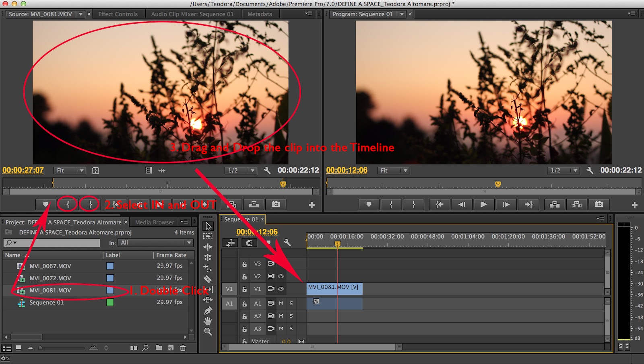Add marker in Source monitor
The image size is (644, 364).
click(x=45, y=204)
